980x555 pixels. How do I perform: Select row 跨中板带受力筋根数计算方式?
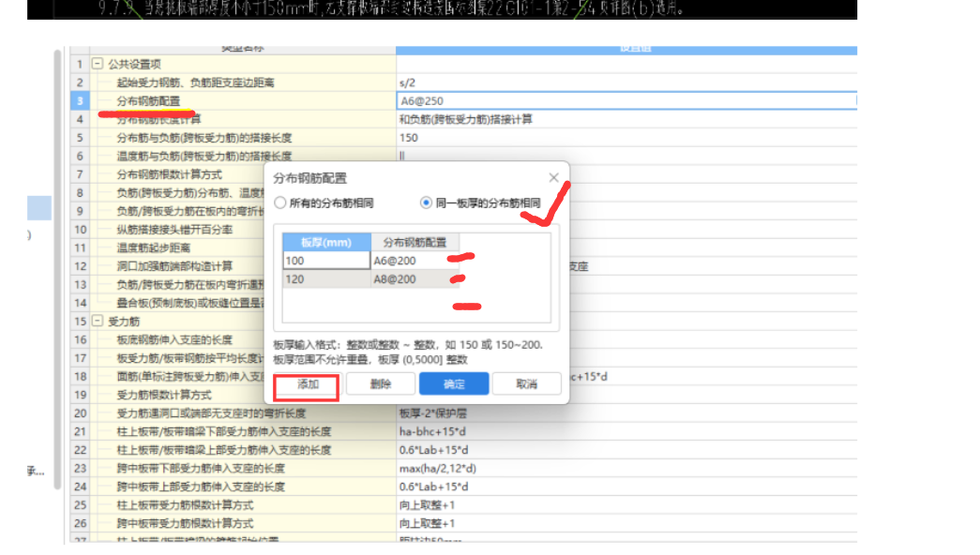243,523
